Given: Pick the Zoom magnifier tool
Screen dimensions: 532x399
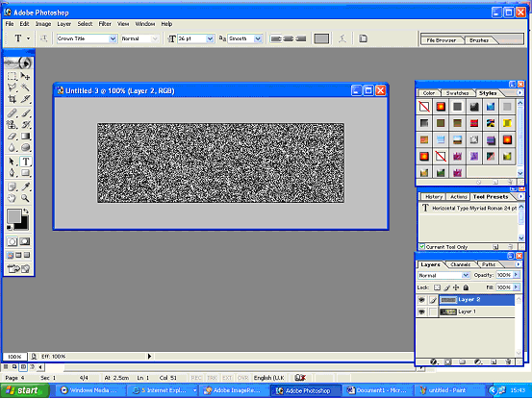Looking at the screenshot, I should point(25,198).
